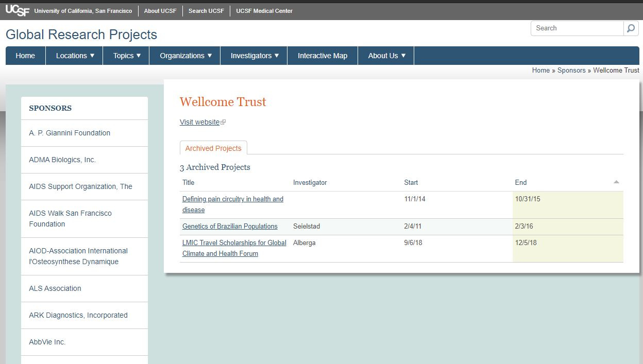Open the About UCSF link
The image size is (643, 364).
(160, 11)
